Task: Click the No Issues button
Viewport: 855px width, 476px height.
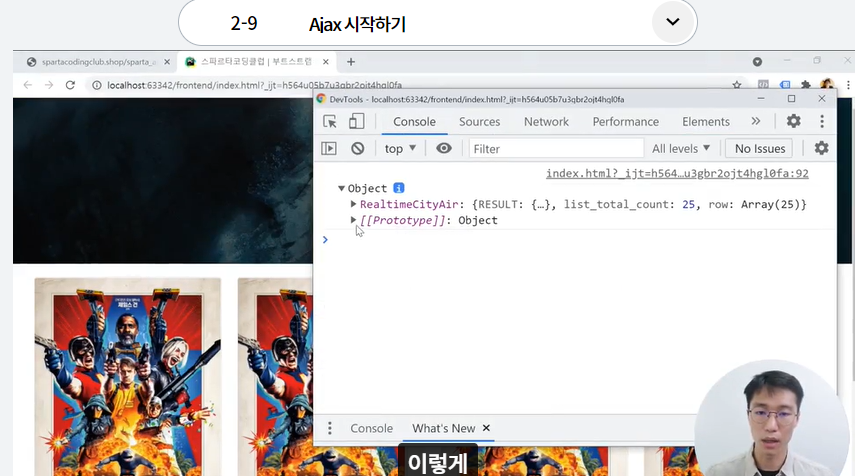Action: 760,148
